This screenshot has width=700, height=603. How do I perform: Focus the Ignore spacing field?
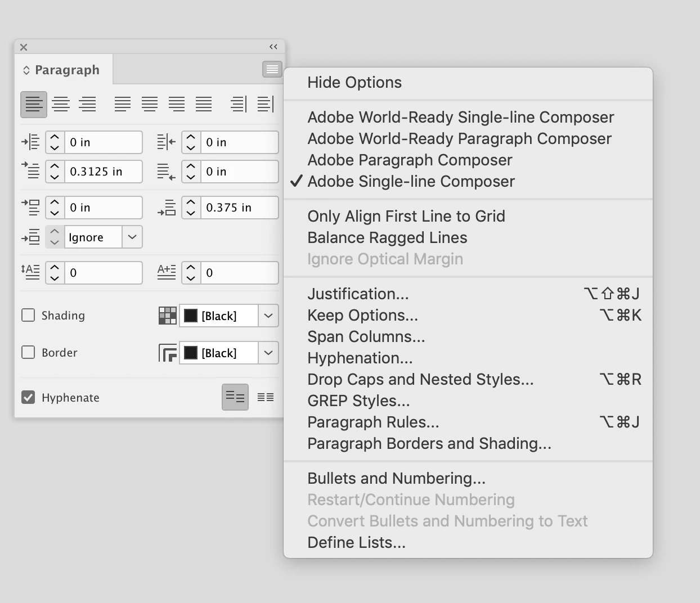[93, 237]
